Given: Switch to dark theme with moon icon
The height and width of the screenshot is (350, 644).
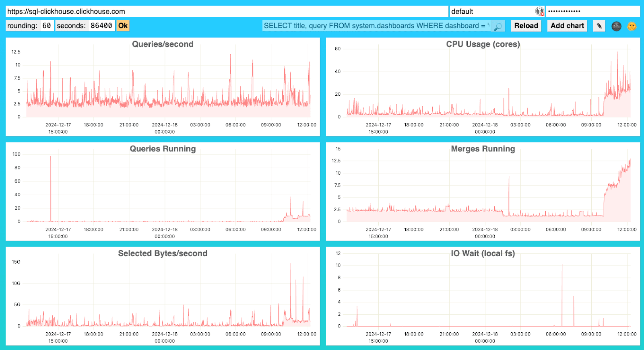Looking at the screenshot, I should (x=616, y=26).
